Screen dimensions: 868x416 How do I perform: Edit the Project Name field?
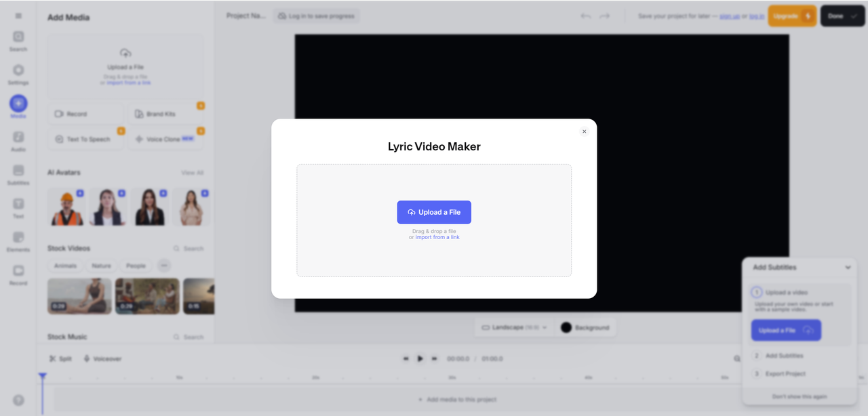[x=246, y=16]
